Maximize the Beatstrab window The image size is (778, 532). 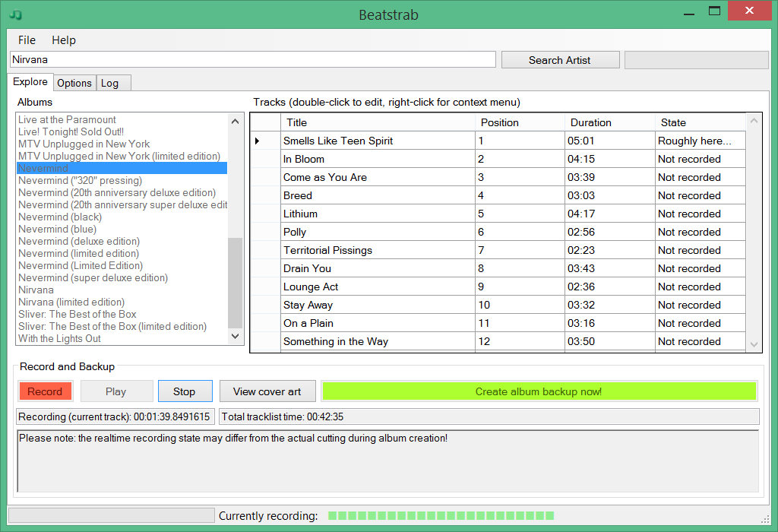point(714,11)
